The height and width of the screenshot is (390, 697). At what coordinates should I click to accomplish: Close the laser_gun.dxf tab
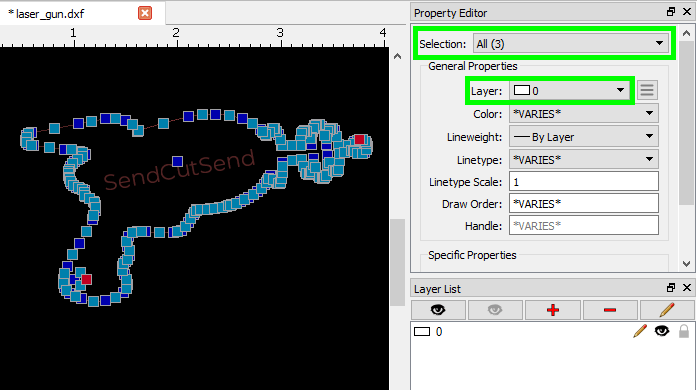[145, 13]
